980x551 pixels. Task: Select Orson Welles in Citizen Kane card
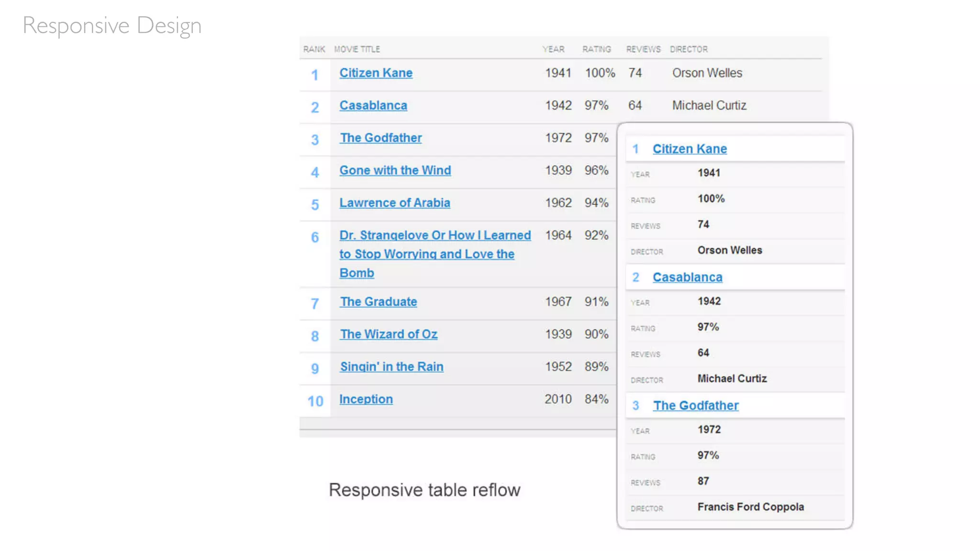pos(730,251)
